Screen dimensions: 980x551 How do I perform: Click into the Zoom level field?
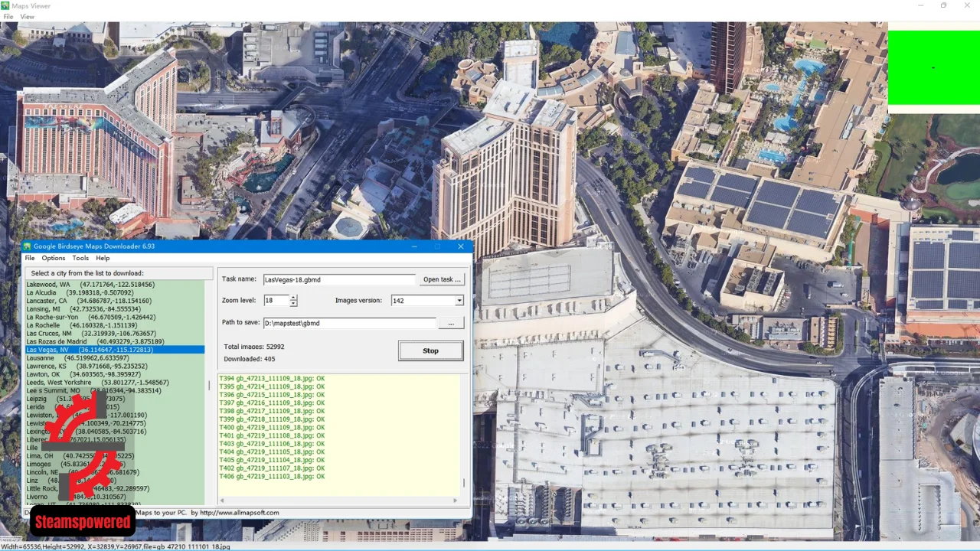276,301
